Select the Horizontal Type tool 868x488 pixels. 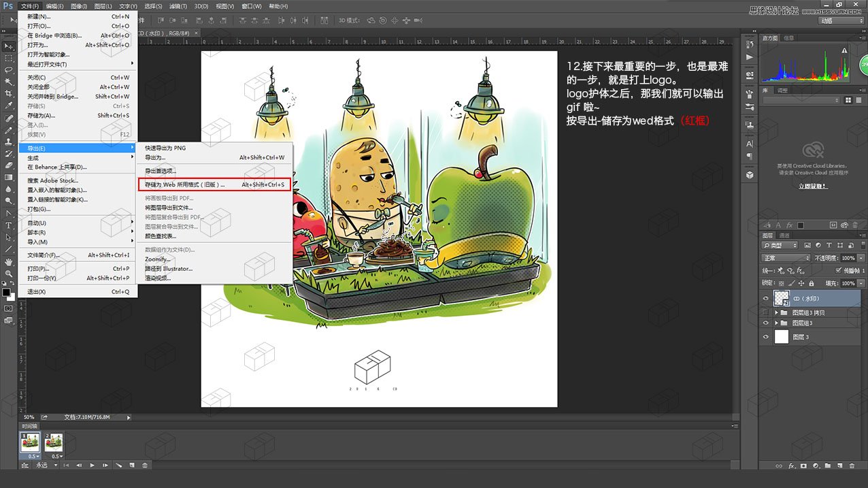click(x=8, y=225)
